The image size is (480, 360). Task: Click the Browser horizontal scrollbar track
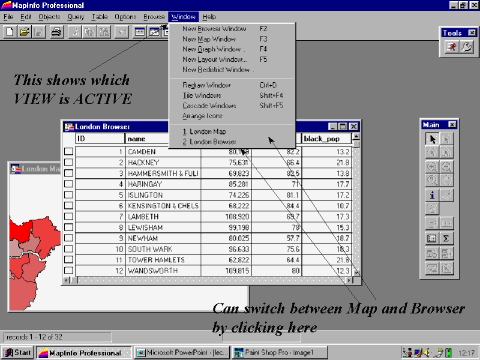point(212,280)
